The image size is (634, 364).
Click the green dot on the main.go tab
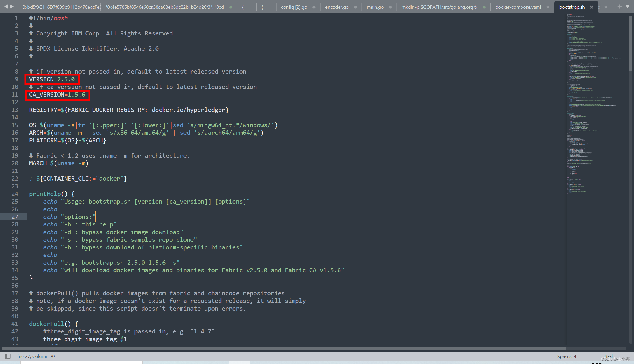[x=391, y=7]
